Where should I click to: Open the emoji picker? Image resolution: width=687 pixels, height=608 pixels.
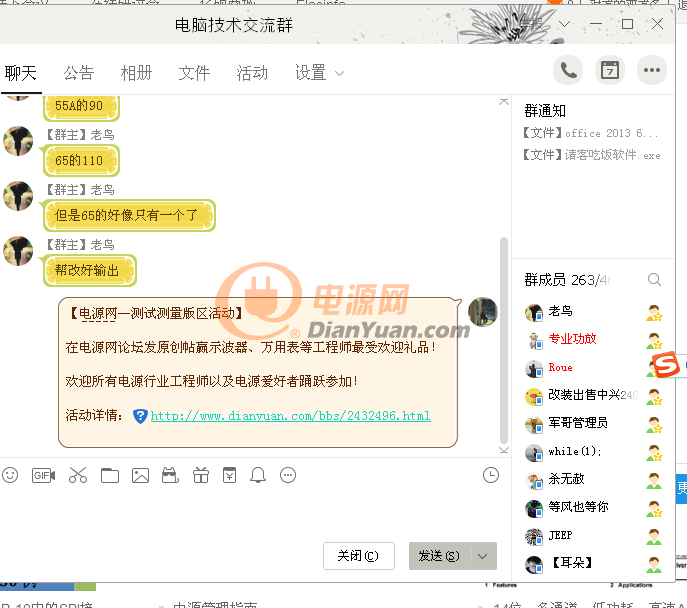click(x=10, y=475)
